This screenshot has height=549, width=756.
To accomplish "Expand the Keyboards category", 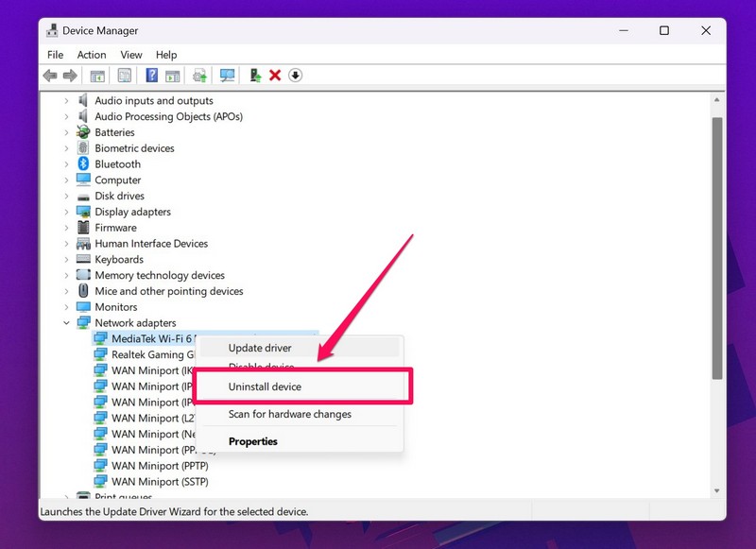I will coord(66,260).
